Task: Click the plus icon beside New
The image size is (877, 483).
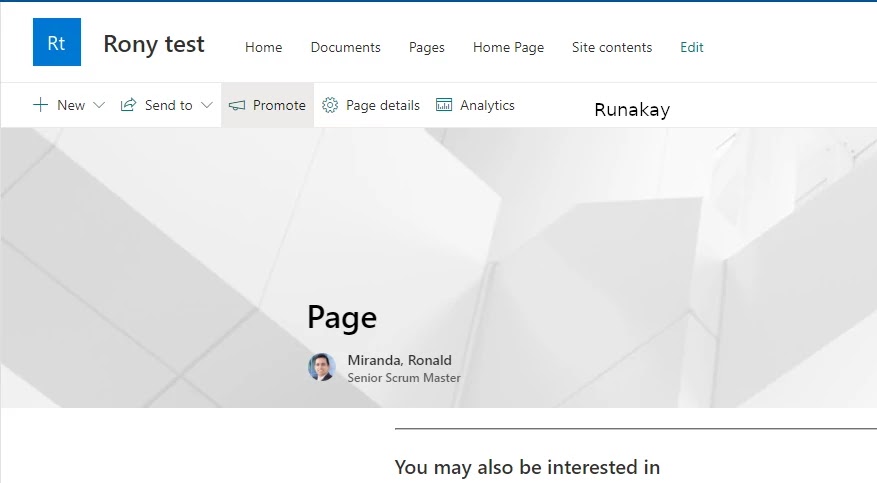Action: [x=40, y=105]
